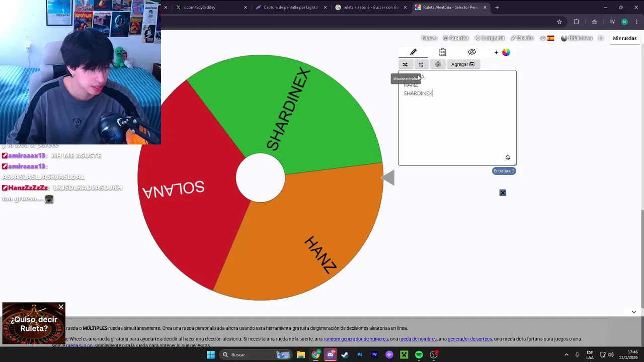Open the Chrome three-dot menu
The height and width of the screenshot is (362, 644).
(637, 22)
